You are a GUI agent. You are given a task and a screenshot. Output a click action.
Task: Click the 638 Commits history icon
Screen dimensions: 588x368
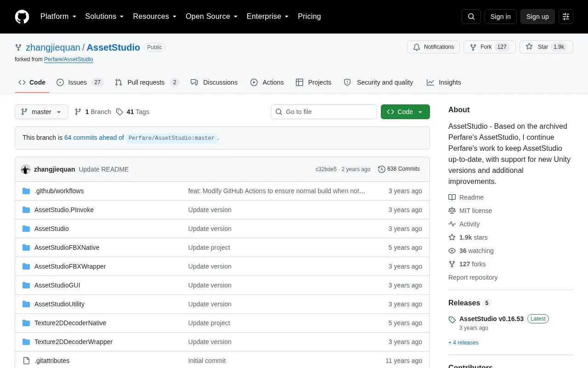click(x=381, y=169)
